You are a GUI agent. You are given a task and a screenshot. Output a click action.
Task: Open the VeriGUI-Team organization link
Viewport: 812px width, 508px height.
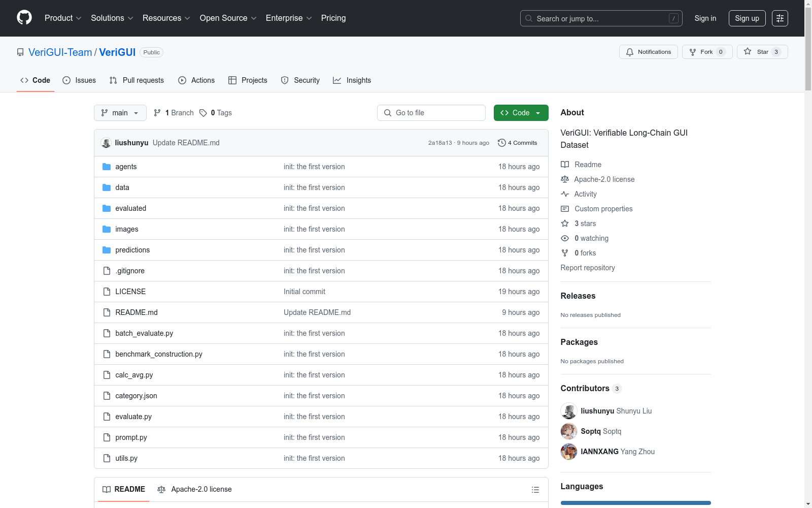pyautogui.click(x=60, y=52)
